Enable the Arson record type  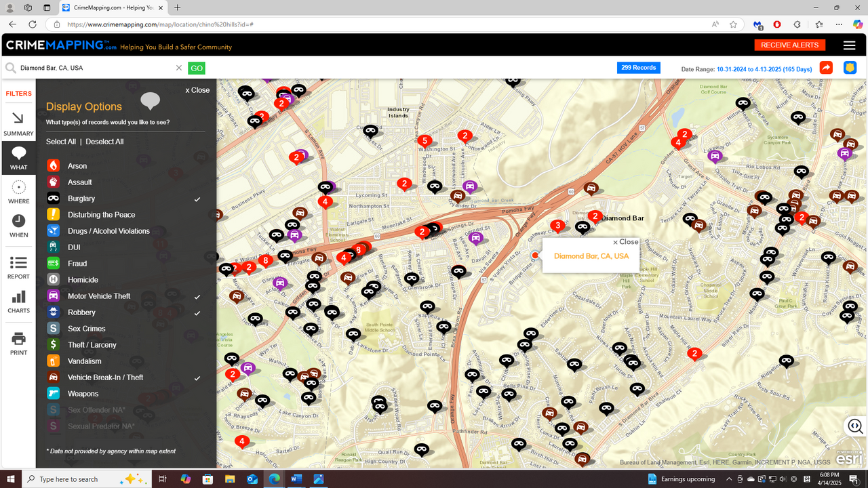[77, 166]
